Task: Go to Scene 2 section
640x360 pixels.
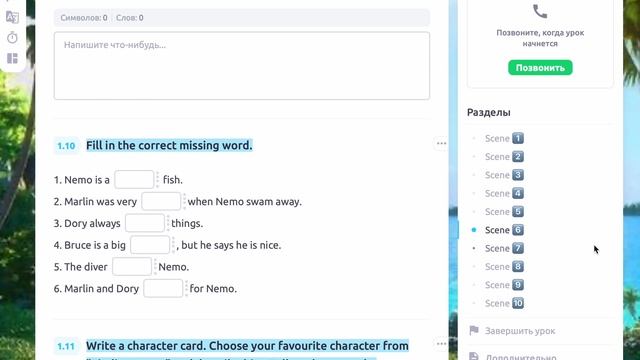Action: 504,157
